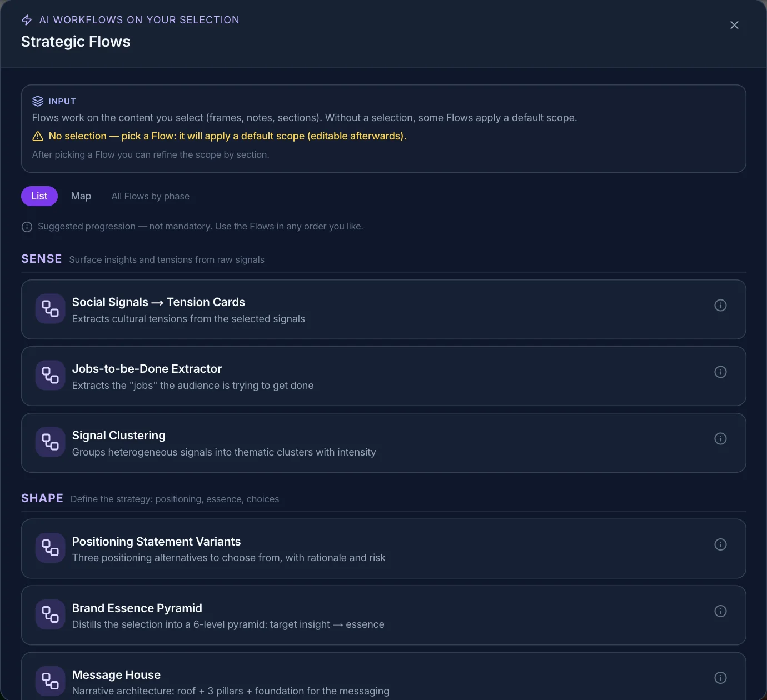This screenshot has height=700, width=767.
Task: View info for Signal Clustering flow
Action: pos(720,438)
